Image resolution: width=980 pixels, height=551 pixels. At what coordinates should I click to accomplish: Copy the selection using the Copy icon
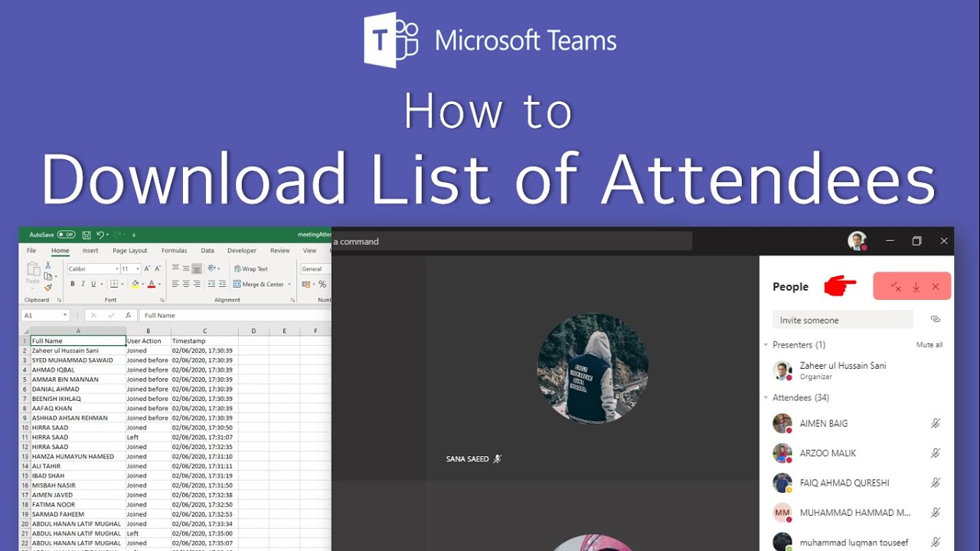tap(48, 276)
